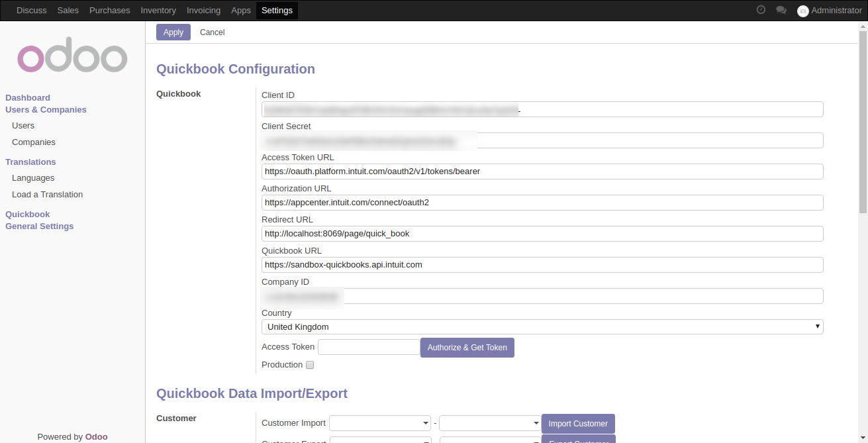Expand the second Customer Import dropdown
This screenshot has width=868, height=443.
click(490, 423)
